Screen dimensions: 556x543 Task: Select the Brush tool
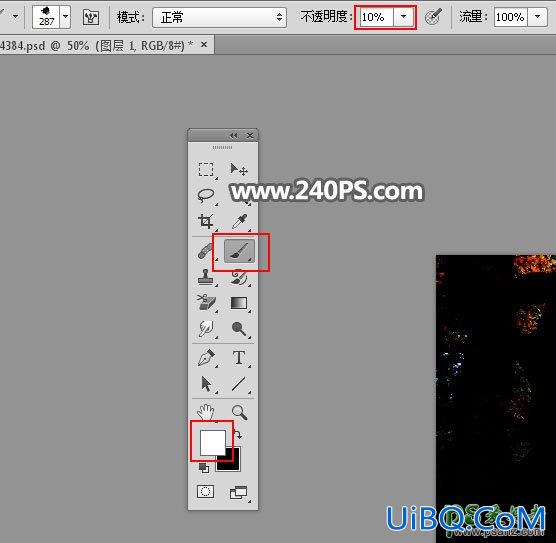click(x=239, y=251)
